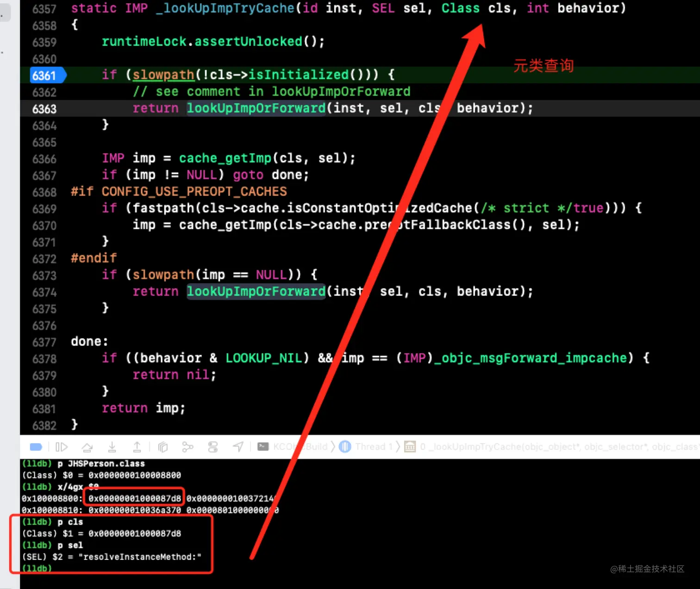This screenshot has height=589, width=700.
Task: Click 'return imp;' on line 6381
Action: point(144,408)
